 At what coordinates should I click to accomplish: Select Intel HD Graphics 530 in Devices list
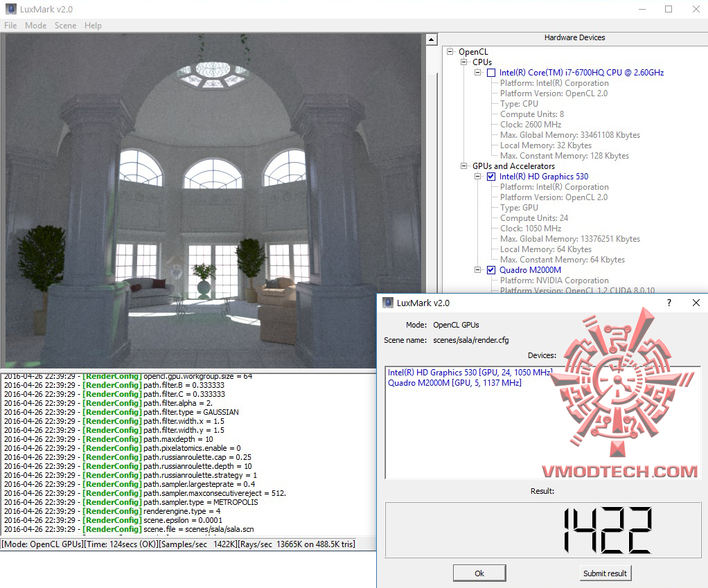click(x=470, y=373)
